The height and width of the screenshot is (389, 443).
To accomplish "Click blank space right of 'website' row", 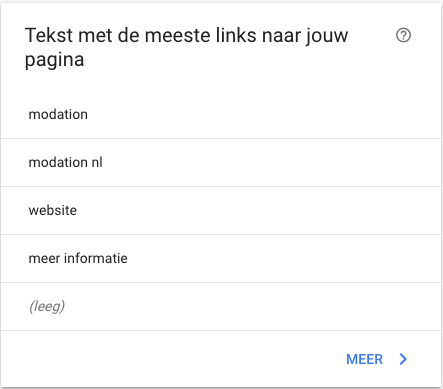I will 259,210.
